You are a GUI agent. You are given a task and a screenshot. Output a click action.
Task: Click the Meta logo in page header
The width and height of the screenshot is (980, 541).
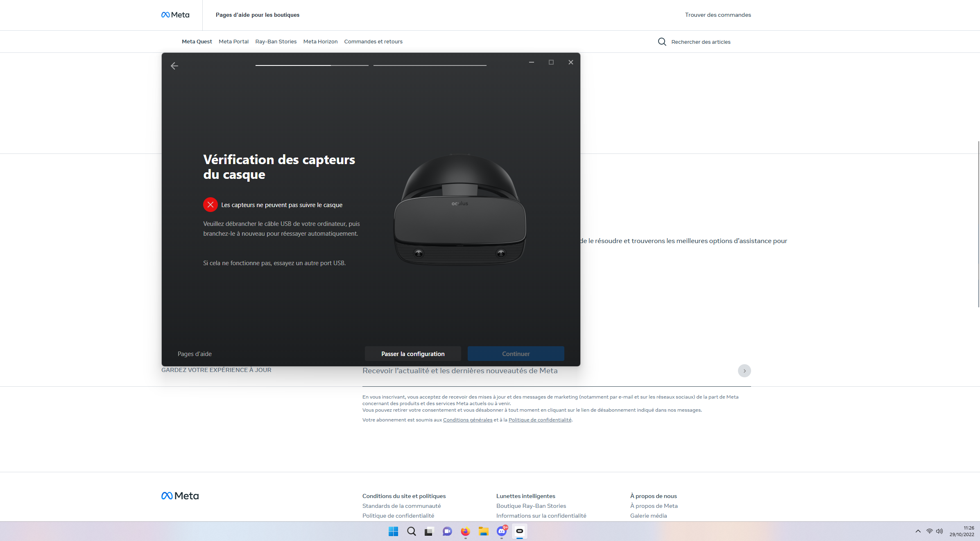[x=175, y=15]
